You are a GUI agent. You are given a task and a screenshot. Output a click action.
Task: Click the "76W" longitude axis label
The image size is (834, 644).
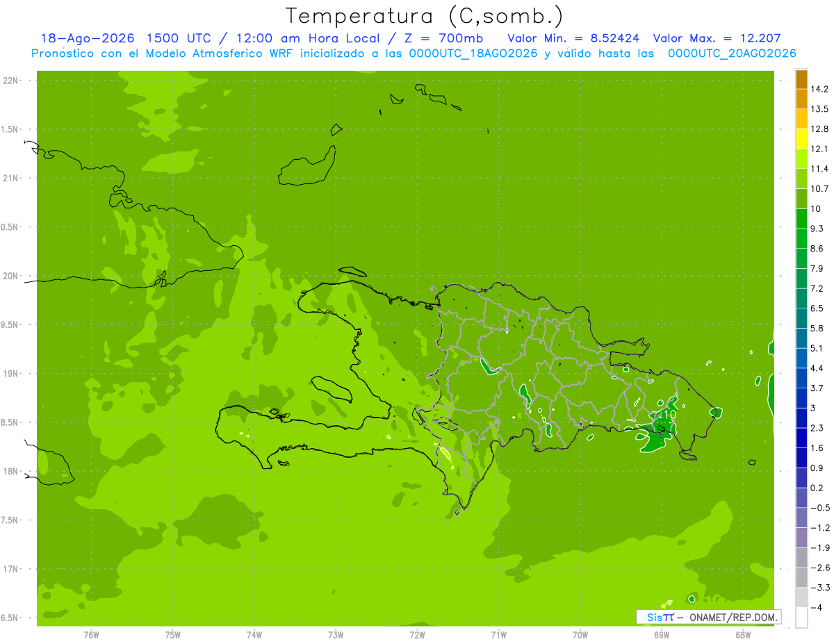tap(91, 635)
